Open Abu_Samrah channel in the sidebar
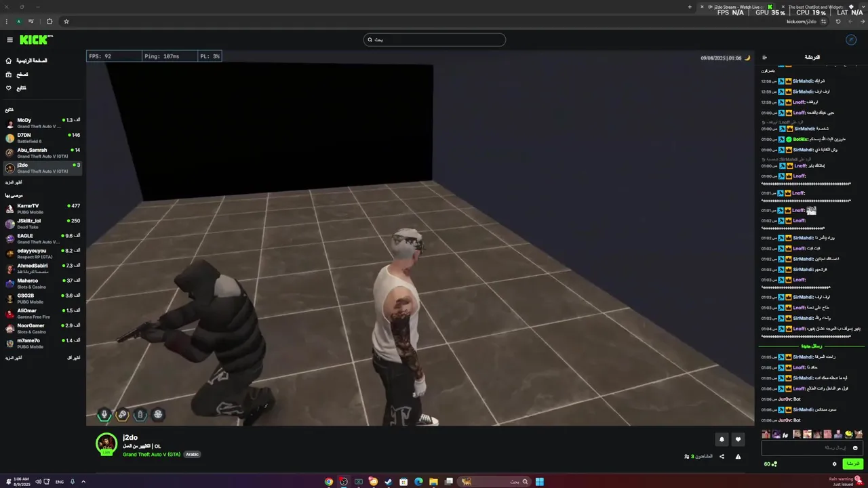This screenshot has width=868, height=488. tap(43, 152)
